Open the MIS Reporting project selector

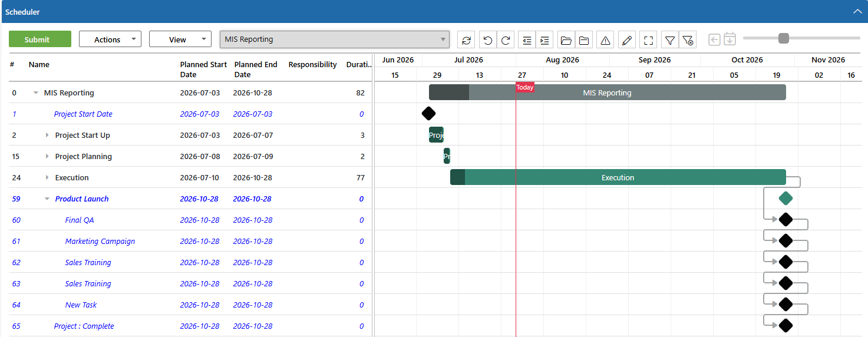335,39
